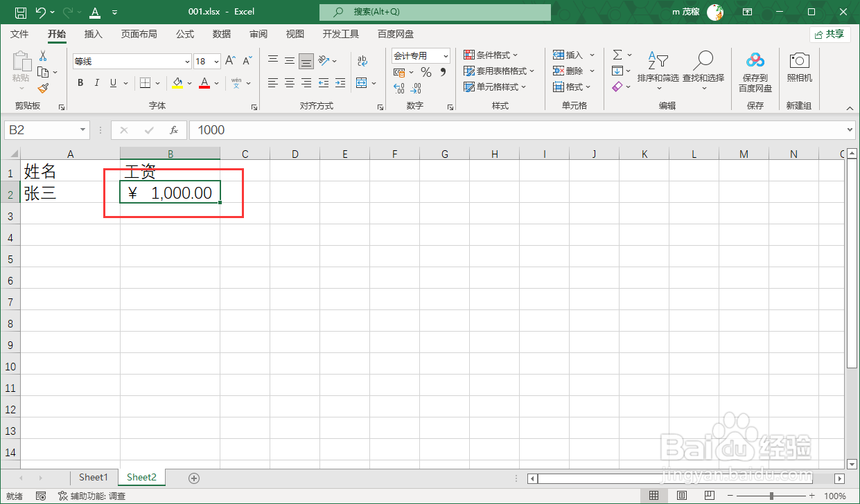860x504 pixels.
Task: Switch to the Sheet1 worksheet tab
Action: coord(93,477)
